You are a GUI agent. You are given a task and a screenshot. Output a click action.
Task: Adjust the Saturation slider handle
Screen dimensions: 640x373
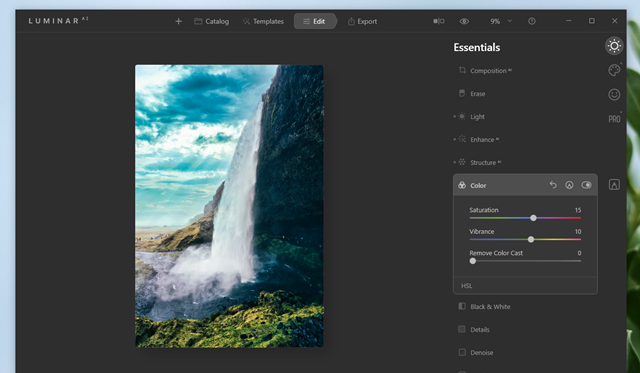pyautogui.click(x=533, y=218)
